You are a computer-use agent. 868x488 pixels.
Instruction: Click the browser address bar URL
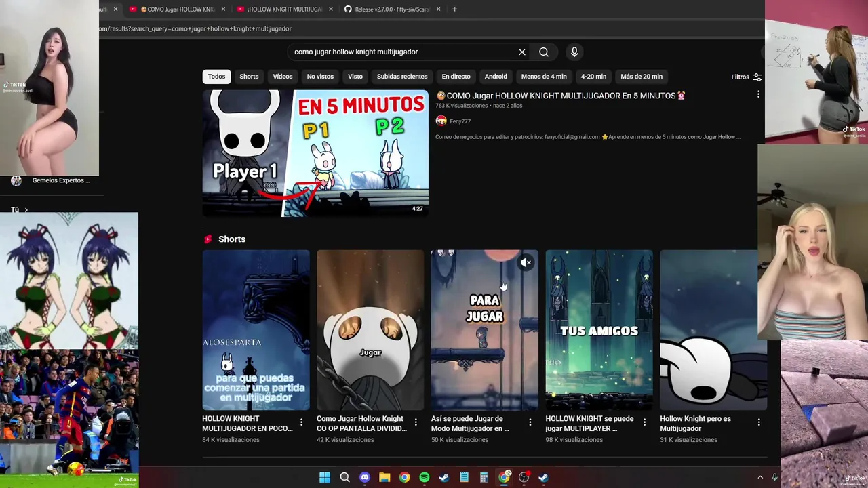(x=195, y=28)
